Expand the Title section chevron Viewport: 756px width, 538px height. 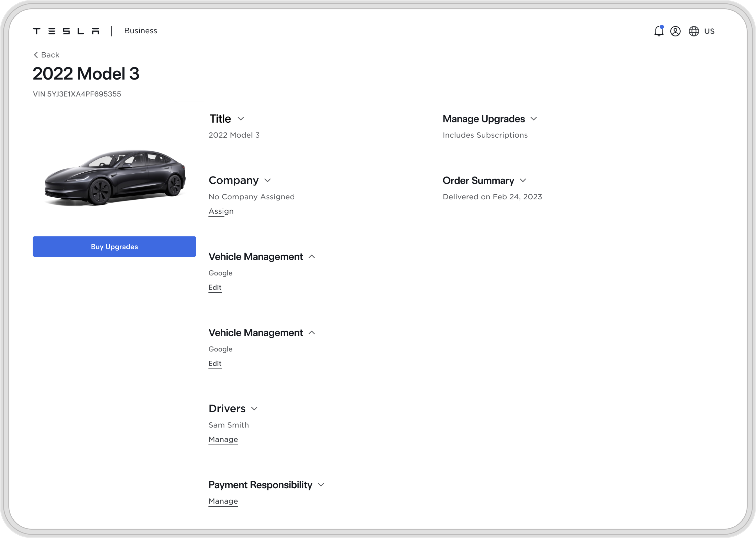241,118
